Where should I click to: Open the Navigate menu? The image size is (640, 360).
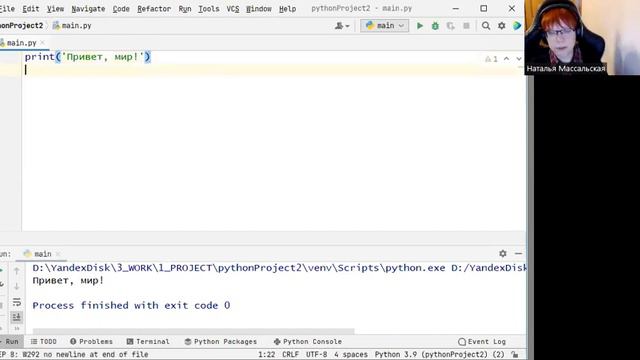pyautogui.click(x=88, y=9)
